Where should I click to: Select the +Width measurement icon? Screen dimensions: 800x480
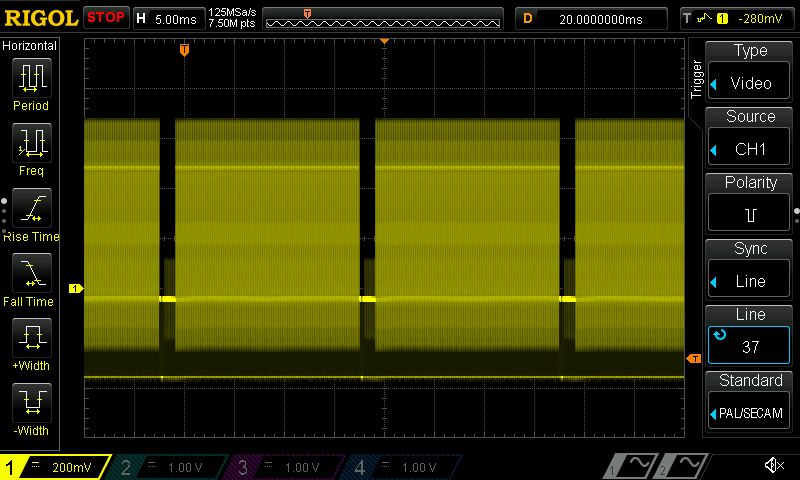pos(32,338)
